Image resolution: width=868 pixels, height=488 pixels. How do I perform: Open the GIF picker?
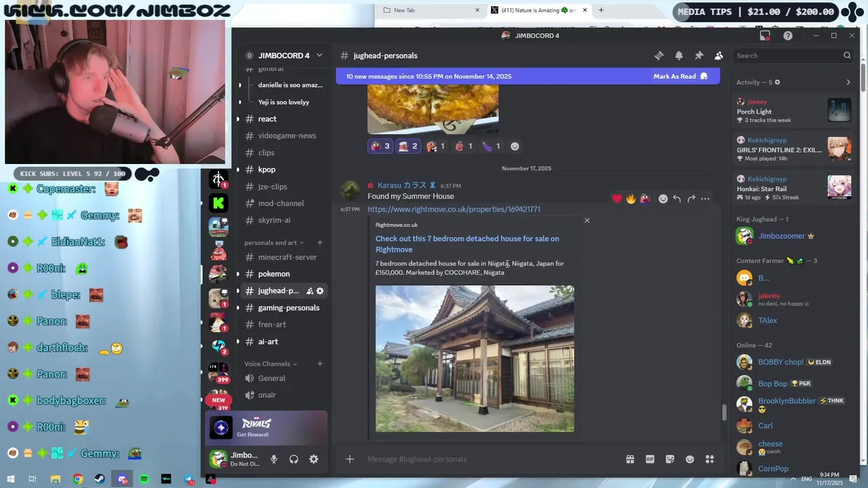tap(650, 459)
